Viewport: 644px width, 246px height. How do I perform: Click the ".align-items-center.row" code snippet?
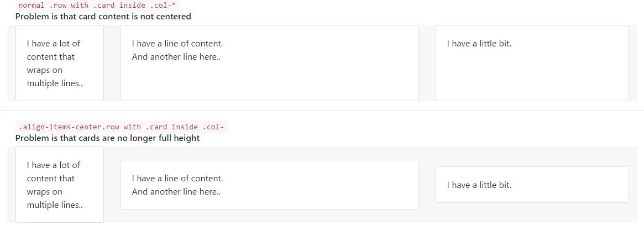(122, 127)
